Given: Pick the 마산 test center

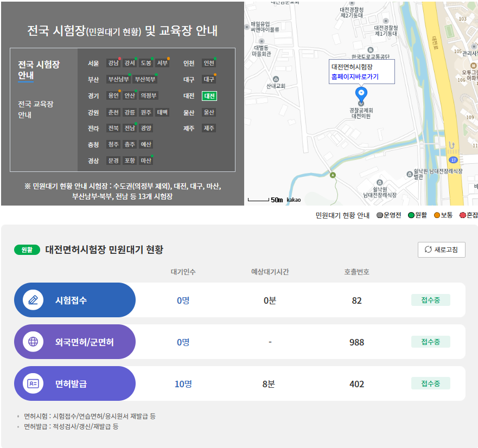Looking at the screenshot, I should pyautogui.click(x=146, y=161).
